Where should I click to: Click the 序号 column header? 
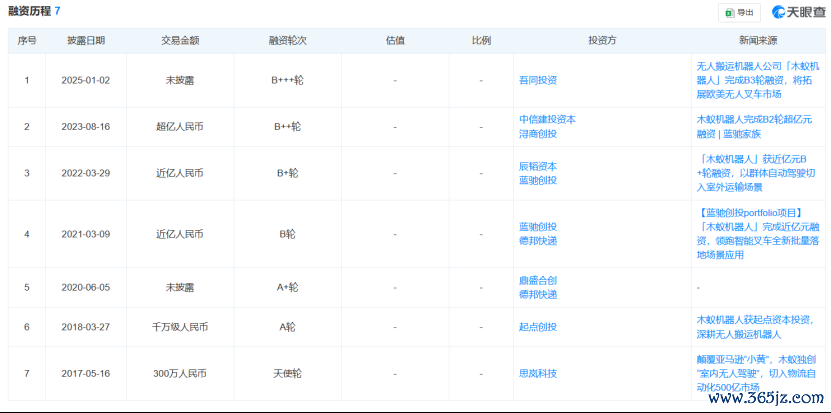pyautogui.click(x=26, y=41)
